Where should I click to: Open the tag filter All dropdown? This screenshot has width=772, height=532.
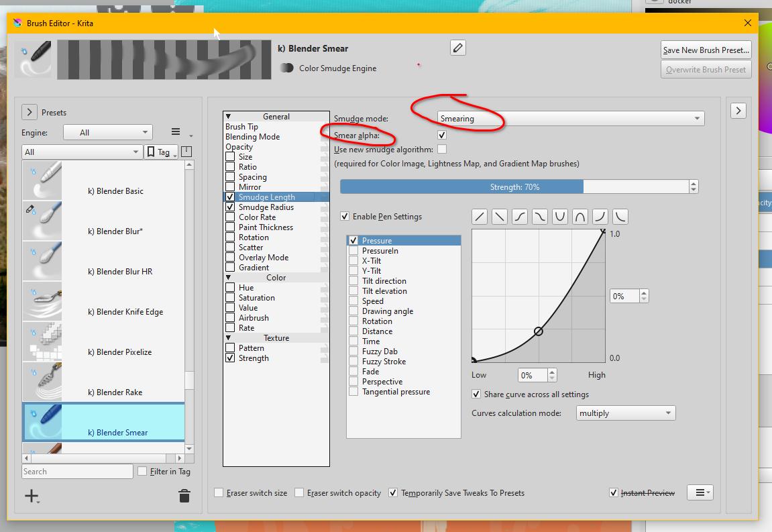click(82, 152)
